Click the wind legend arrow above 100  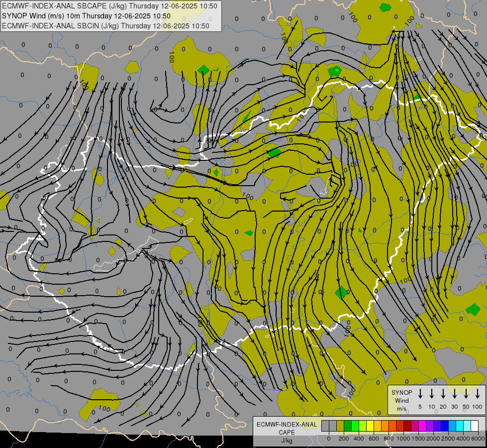click(x=478, y=394)
